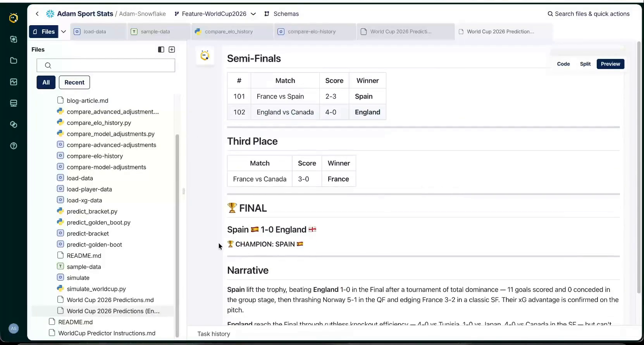Viewport: 644px width, 345px height.
Task: Click Adam Sport Stats breadcrumb
Action: point(85,14)
